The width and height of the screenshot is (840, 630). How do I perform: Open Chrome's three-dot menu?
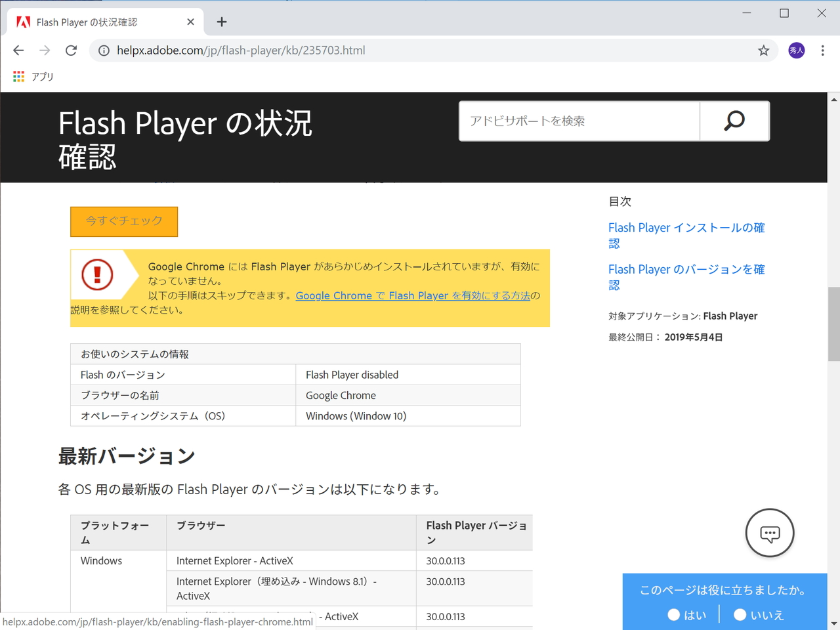click(x=822, y=50)
